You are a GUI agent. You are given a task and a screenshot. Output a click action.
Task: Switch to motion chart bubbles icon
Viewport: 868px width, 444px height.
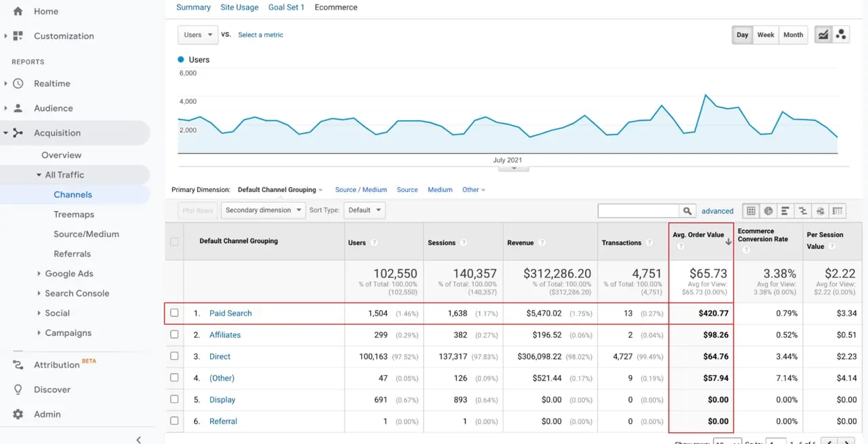click(841, 35)
